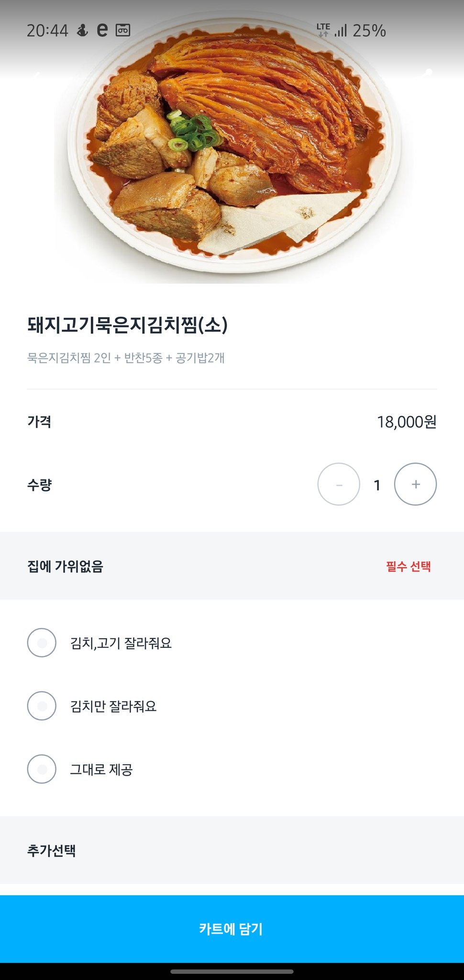Tap the signal strength bars icon
464x980 pixels.
pos(341,31)
